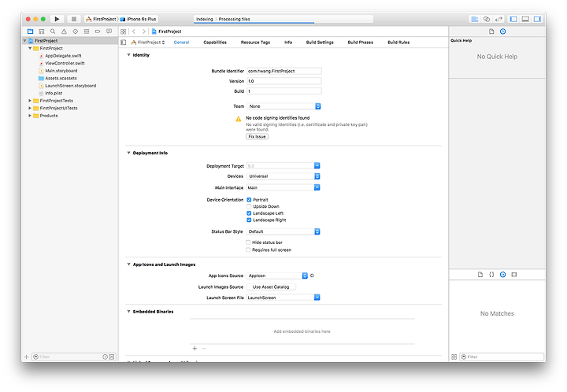Switch to the Capabilities tab

point(215,43)
